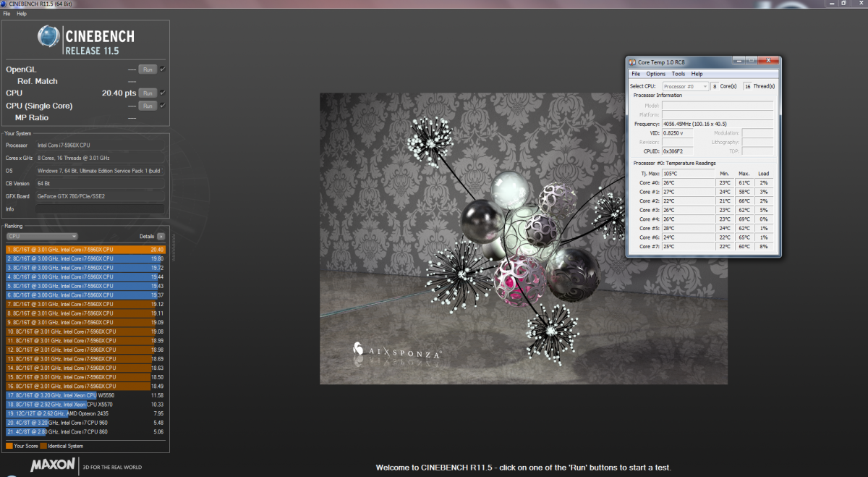Close the Core Temp window
The image size is (868, 477).
pyautogui.click(x=768, y=61)
